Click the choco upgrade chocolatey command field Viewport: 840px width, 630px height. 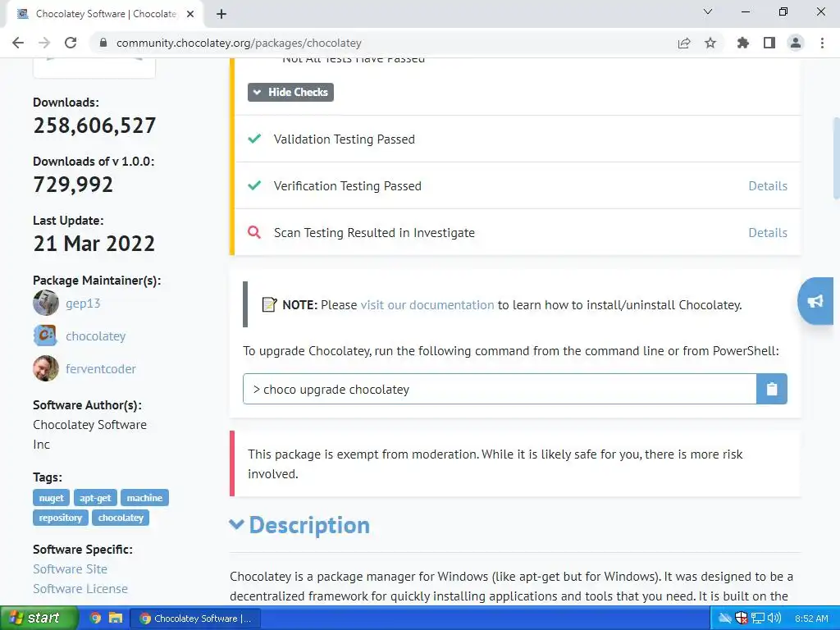[x=500, y=389]
